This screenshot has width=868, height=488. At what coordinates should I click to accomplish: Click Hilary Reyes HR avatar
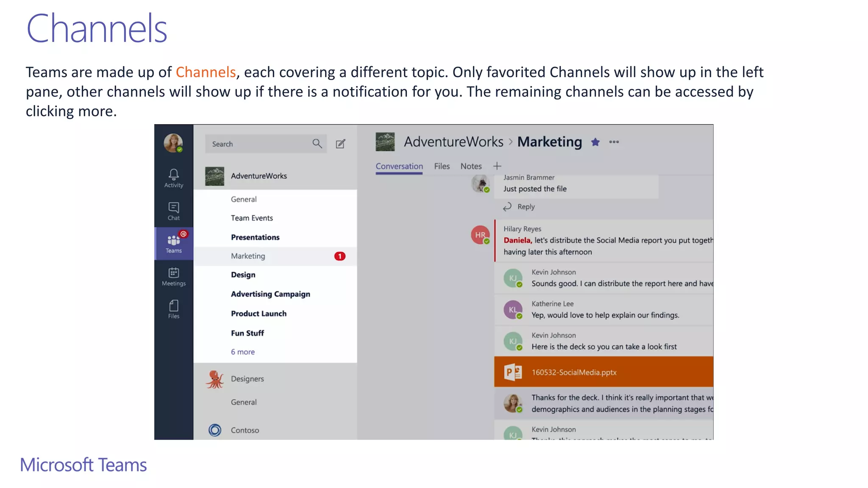pyautogui.click(x=480, y=235)
